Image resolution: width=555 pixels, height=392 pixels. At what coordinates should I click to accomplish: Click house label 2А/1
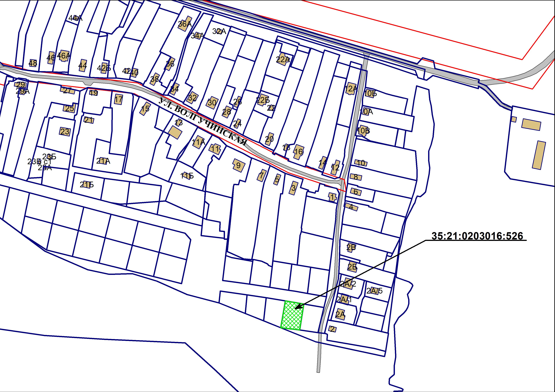344,300
